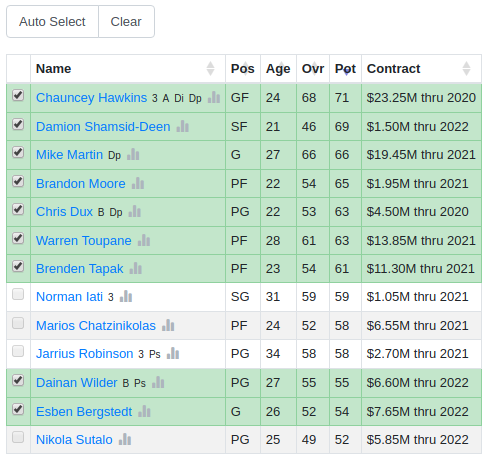Open ratings bar icon beside Damion Shamsid-Deen

pyautogui.click(x=182, y=126)
